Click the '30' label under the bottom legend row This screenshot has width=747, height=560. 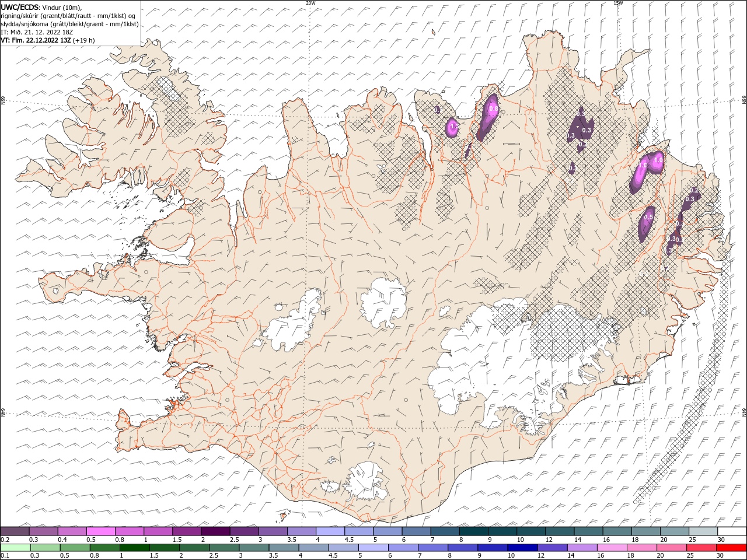720,555
